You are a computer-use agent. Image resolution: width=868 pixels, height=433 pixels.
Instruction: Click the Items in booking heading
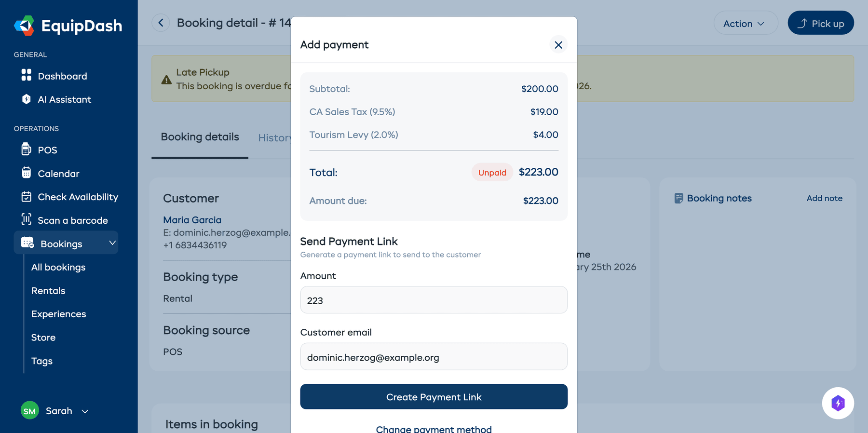pos(212,424)
